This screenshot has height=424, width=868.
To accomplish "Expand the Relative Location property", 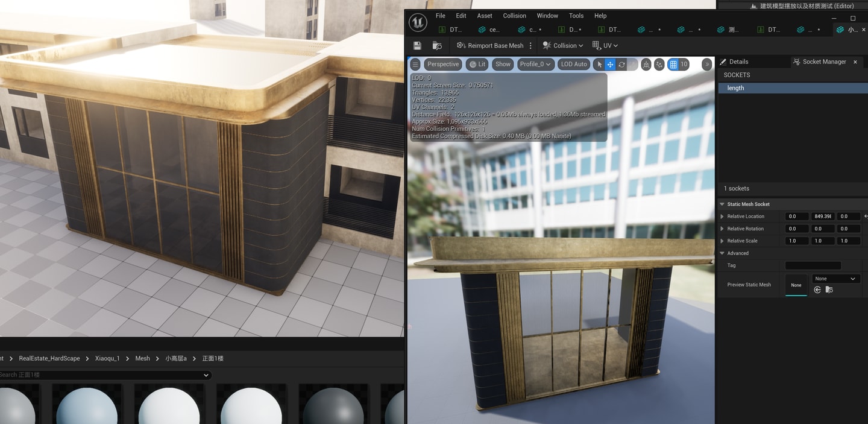I will (722, 217).
